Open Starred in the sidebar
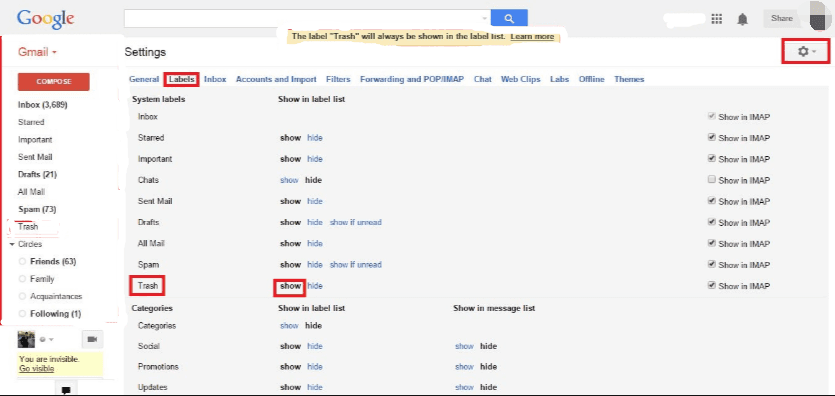This screenshot has width=835, height=396. tap(31, 122)
